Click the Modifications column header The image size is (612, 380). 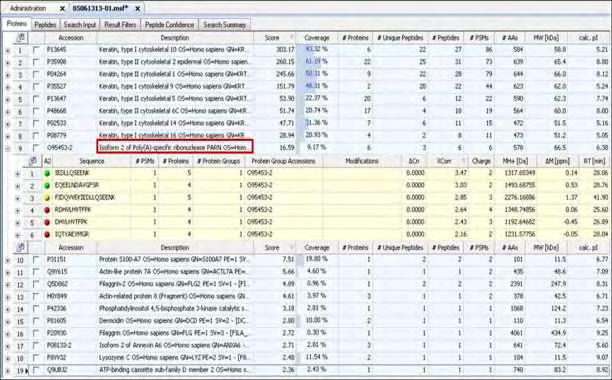tap(362, 161)
